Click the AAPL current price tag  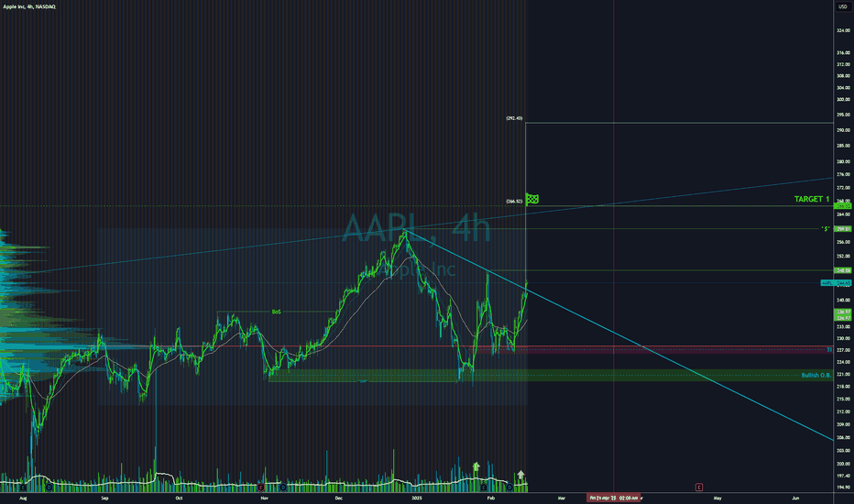(x=836, y=283)
